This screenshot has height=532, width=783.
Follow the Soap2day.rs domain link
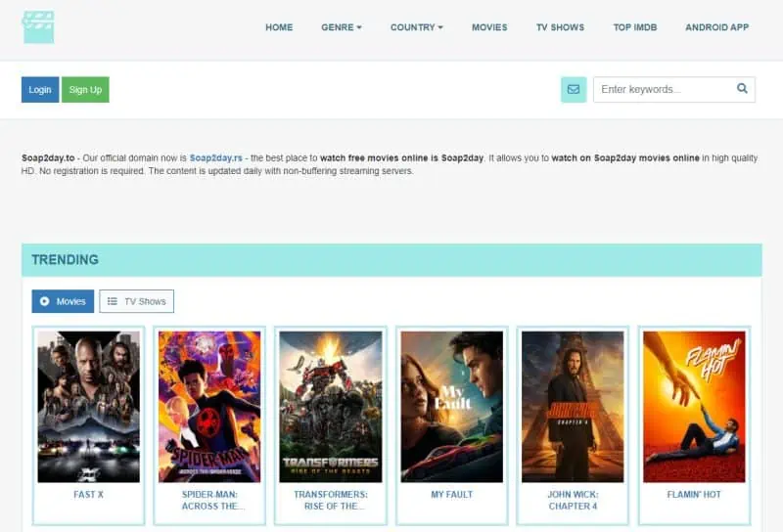pos(215,157)
